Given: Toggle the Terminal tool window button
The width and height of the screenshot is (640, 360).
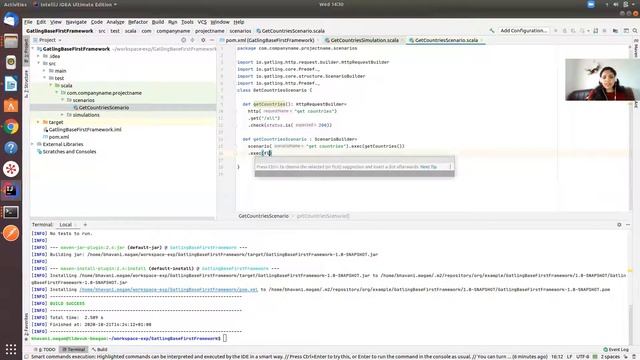Looking at the screenshot, I should [74, 349].
